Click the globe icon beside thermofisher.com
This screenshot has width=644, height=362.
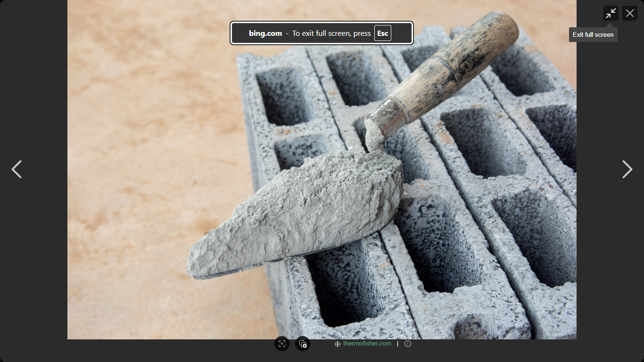coord(338,344)
